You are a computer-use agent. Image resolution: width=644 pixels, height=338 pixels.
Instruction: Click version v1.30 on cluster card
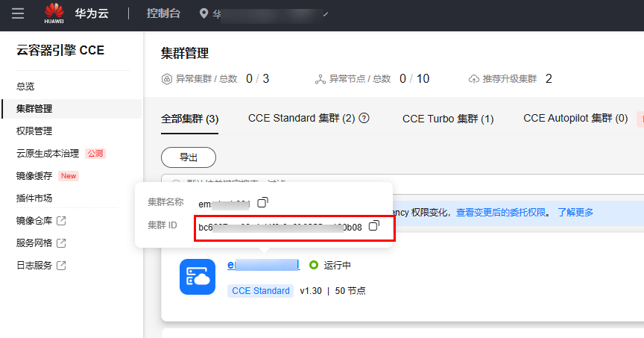(x=311, y=291)
